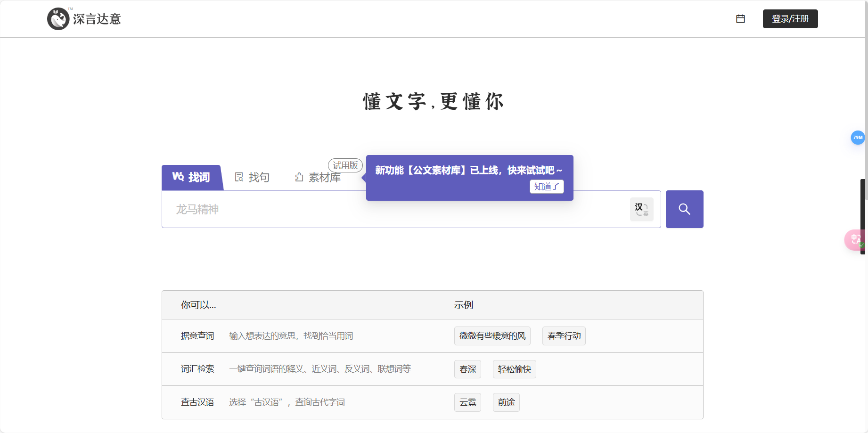Click the upload-style icon beside 素材库

tap(300, 177)
